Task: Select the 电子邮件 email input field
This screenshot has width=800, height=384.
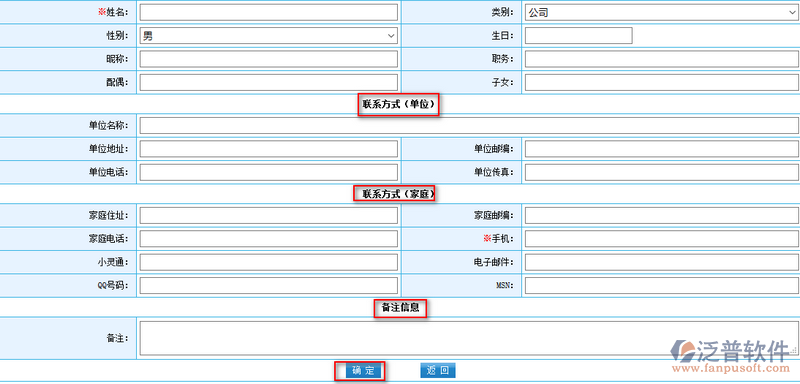Action: pos(662,262)
